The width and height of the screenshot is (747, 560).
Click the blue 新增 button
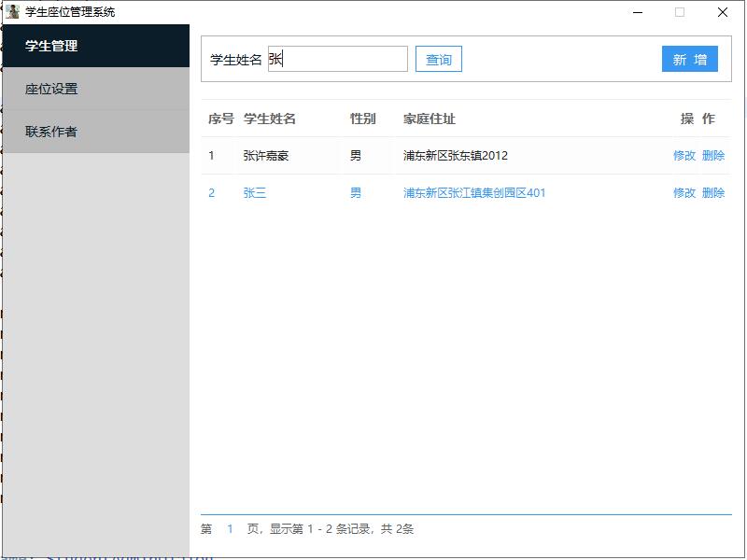coord(690,58)
